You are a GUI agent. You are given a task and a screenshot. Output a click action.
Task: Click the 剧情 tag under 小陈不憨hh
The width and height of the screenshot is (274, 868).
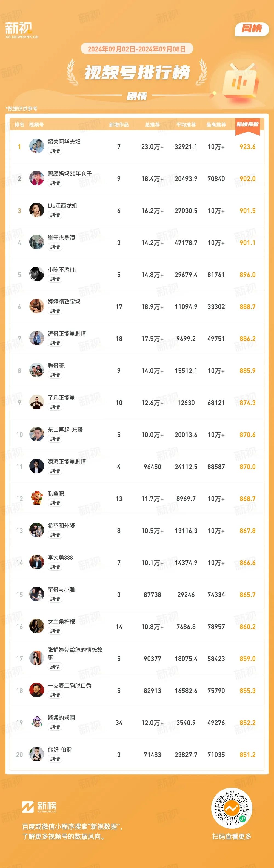tap(55, 279)
